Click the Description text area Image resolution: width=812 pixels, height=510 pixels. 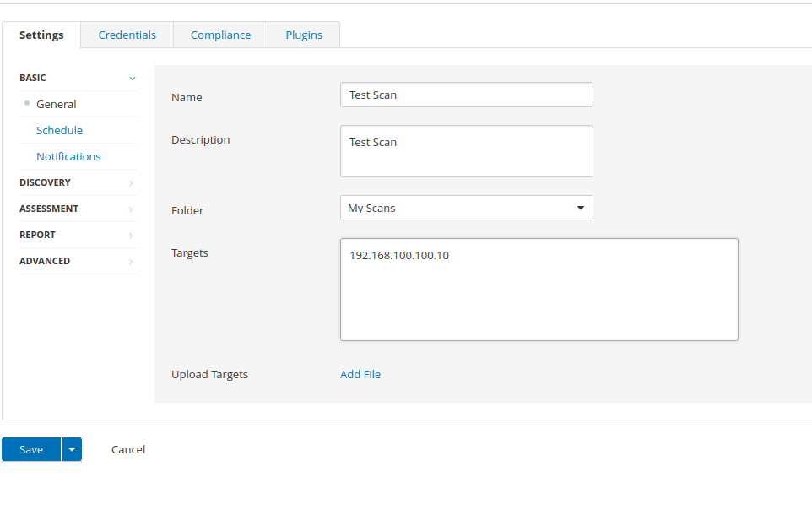[466, 151]
